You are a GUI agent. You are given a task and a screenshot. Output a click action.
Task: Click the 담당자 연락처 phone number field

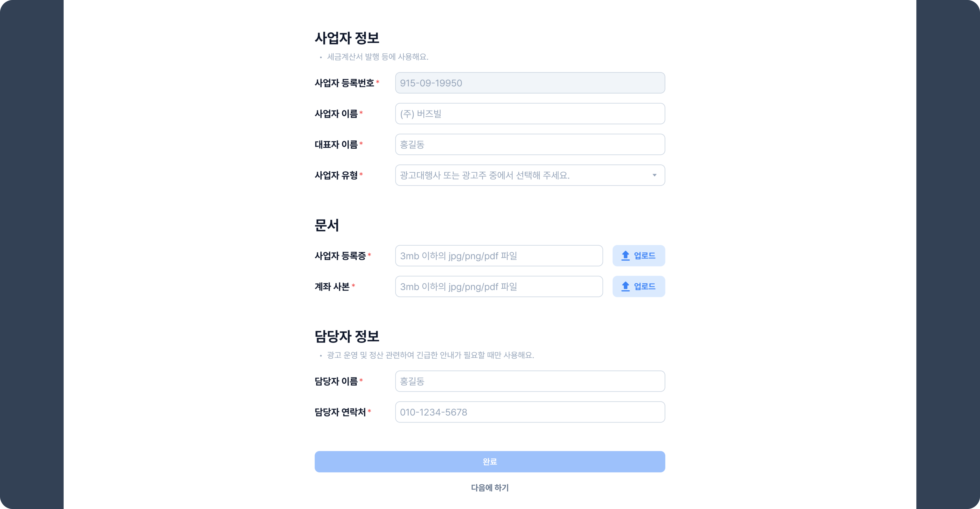(x=530, y=412)
